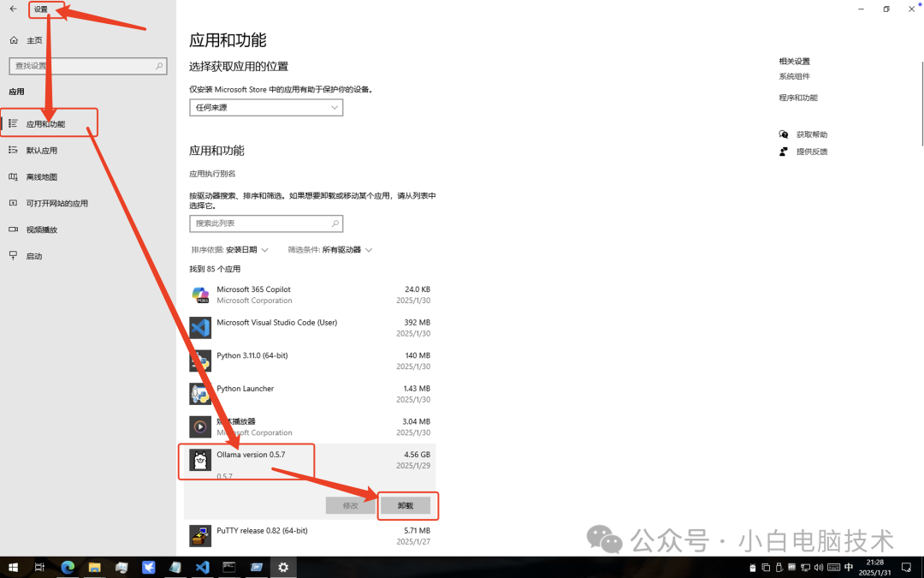
Task: Click the Microsoft 365 Copilot name
Action: click(x=253, y=289)
